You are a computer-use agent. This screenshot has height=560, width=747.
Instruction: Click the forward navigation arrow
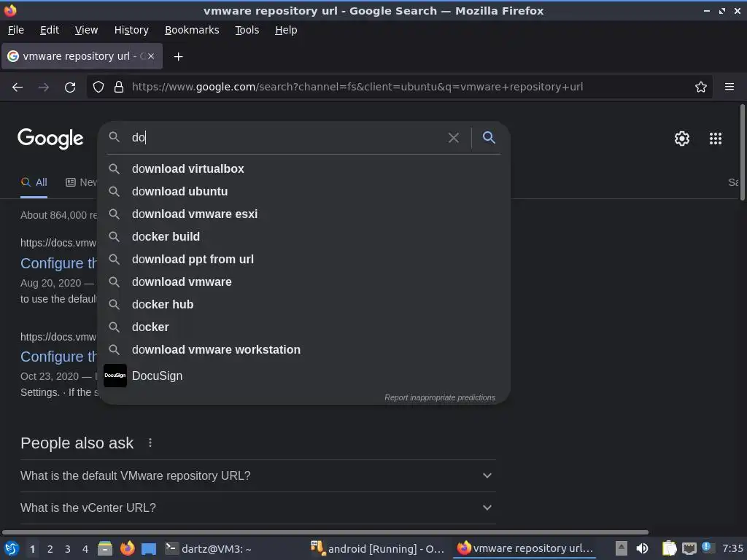click(x=43, y=87)
